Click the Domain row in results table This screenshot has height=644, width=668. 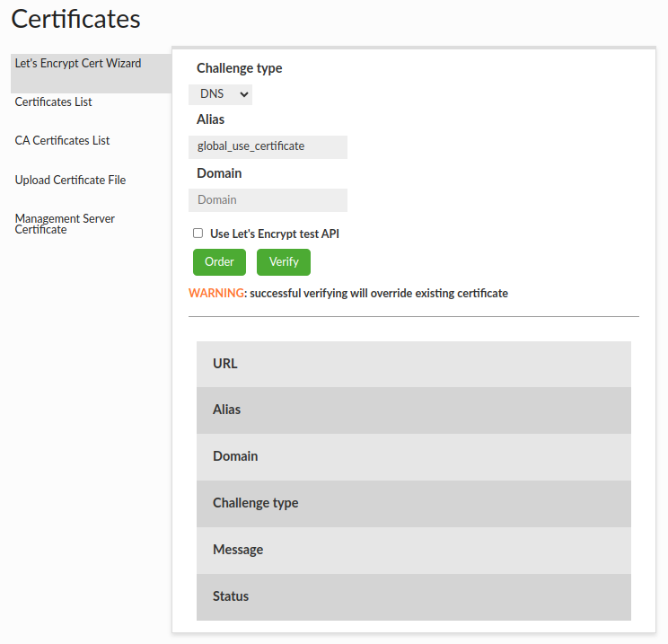click(x=413, y=457)
